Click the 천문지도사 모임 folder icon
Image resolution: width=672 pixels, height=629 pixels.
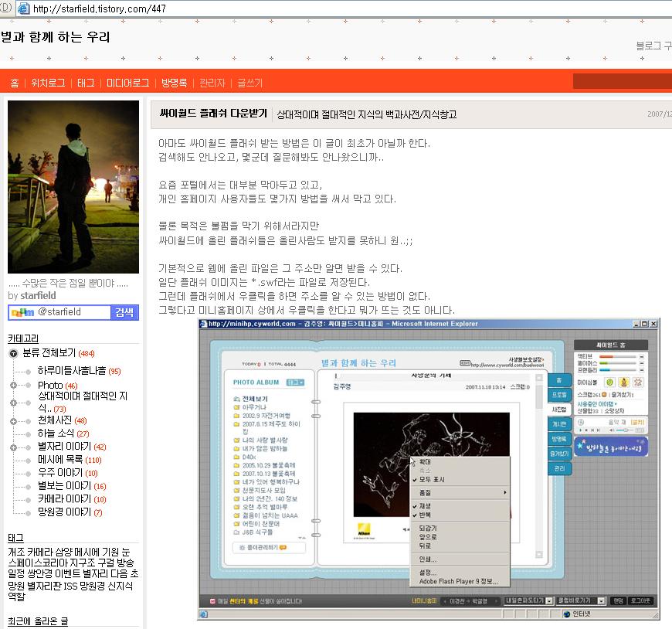click(236, 490)
